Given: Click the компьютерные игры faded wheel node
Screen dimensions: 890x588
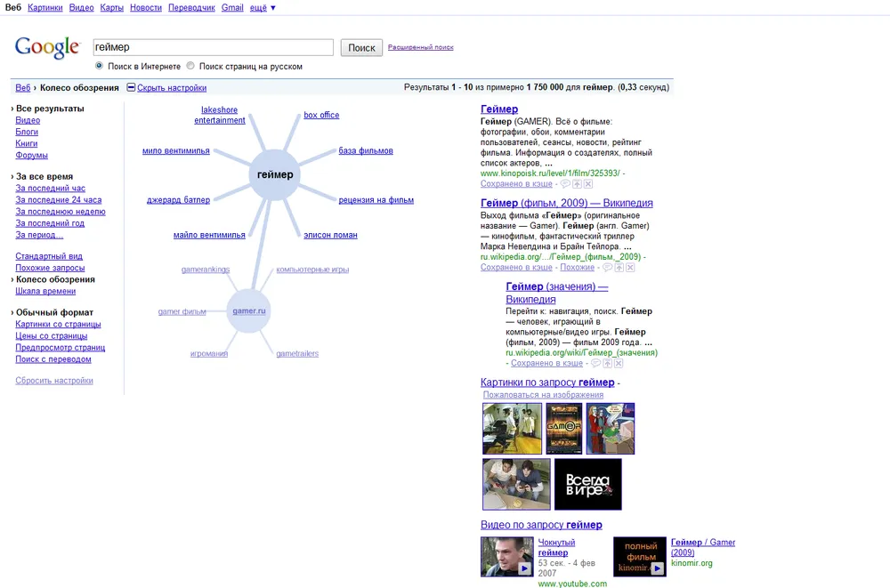Looking at the screenshot, I should [x=312, y=270].
